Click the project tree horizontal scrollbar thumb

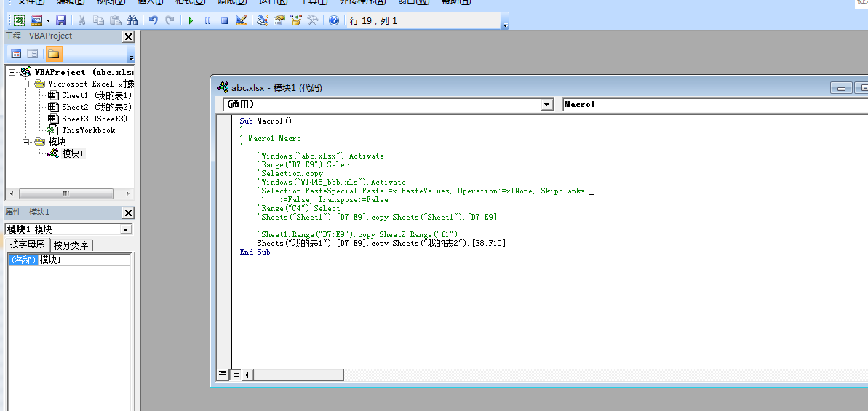(66, 194)
